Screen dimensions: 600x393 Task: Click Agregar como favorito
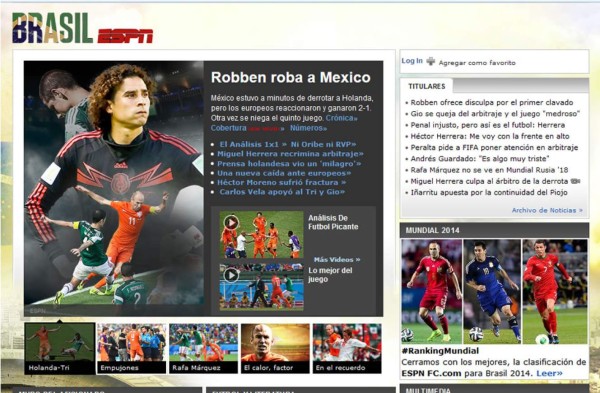(477, 63)
